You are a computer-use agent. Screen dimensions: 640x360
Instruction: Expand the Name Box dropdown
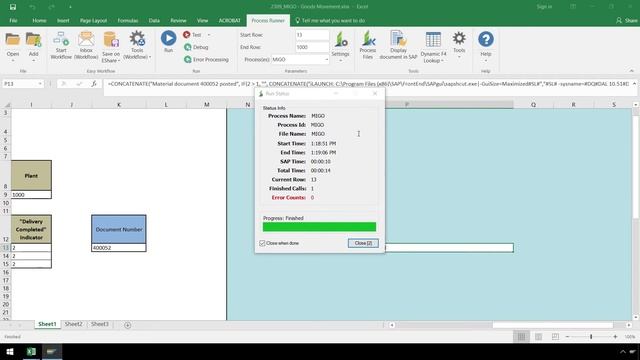coord(40,84)
